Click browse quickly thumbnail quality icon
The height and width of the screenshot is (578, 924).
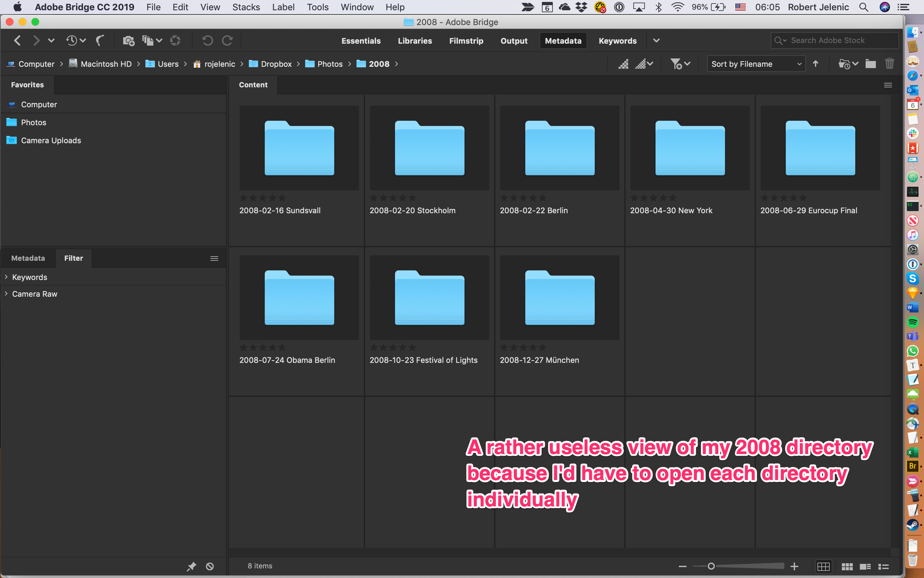coord(623,64)
